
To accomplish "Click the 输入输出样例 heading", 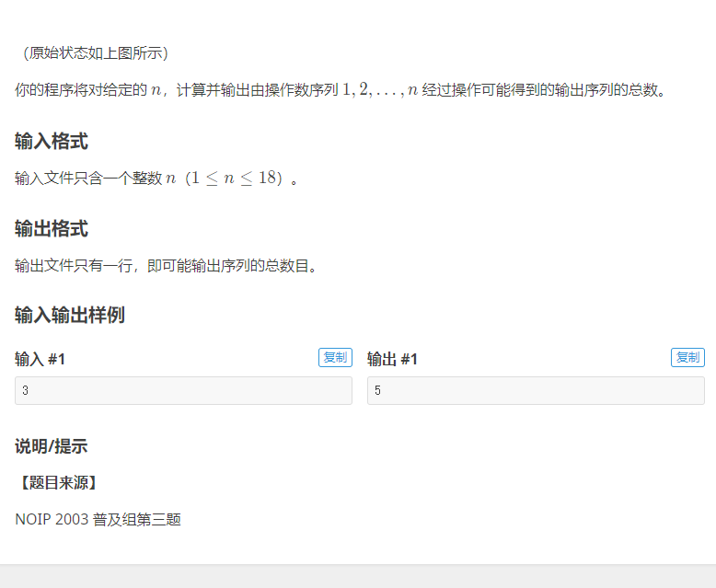I will [69, 315].
